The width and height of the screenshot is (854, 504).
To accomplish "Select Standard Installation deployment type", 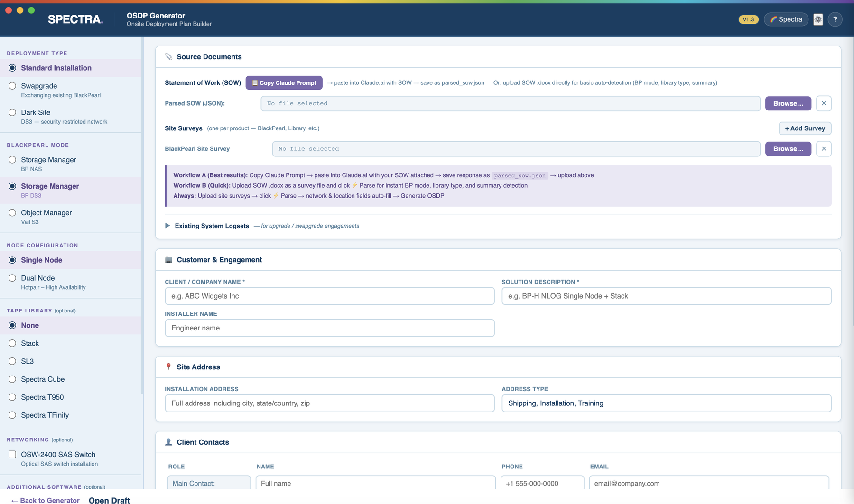I will click(x=12, y=68).
